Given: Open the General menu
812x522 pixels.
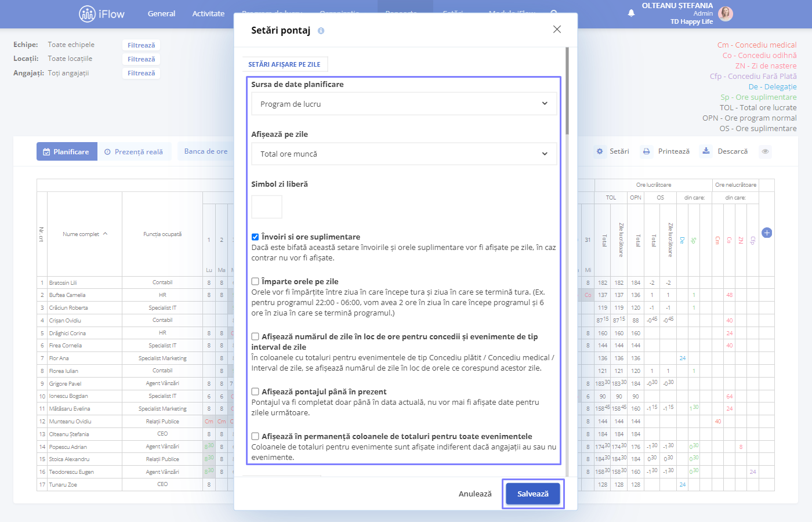Looking at the screenshot, I should (x=161, y=13).
